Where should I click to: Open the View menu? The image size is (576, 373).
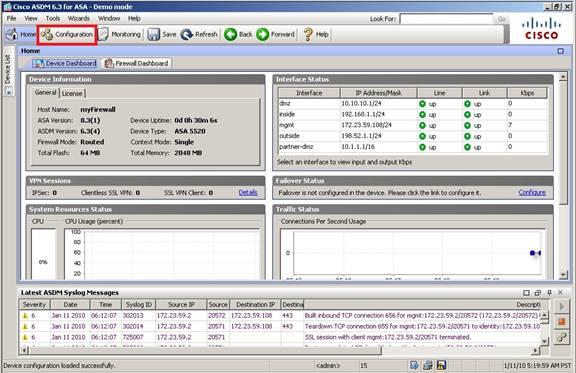click(31, 18)
